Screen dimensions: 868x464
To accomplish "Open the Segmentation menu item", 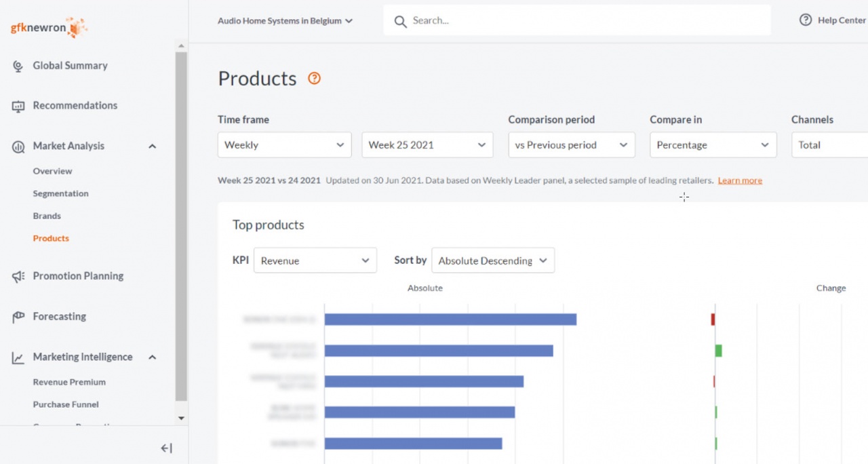I will [x=60, y=193].
